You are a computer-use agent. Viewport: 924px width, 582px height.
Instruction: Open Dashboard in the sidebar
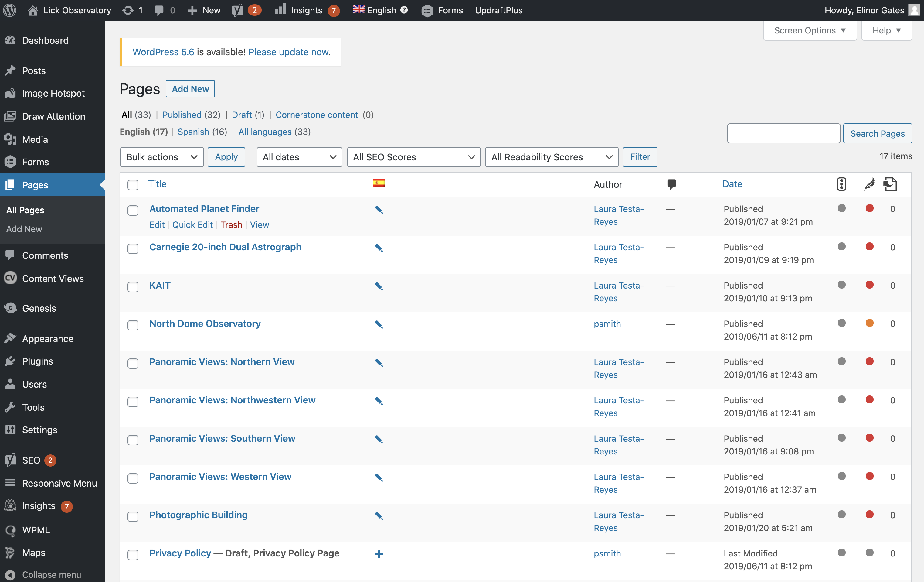[45, 40]
